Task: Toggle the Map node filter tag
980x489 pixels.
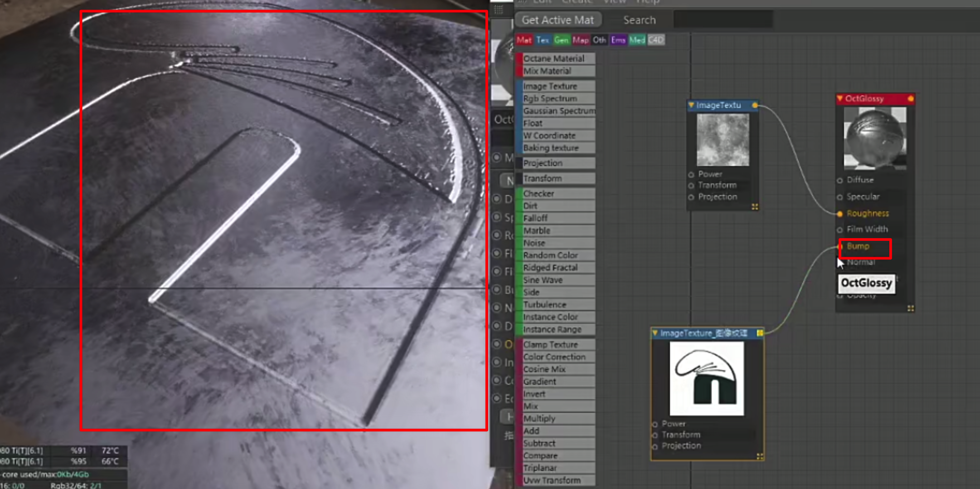Action: [580, 40]
